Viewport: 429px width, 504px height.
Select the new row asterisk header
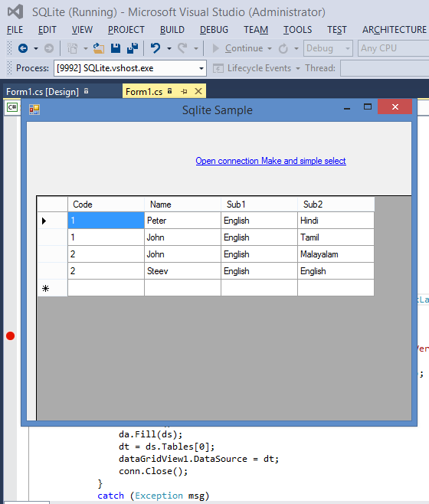[52, 288]
